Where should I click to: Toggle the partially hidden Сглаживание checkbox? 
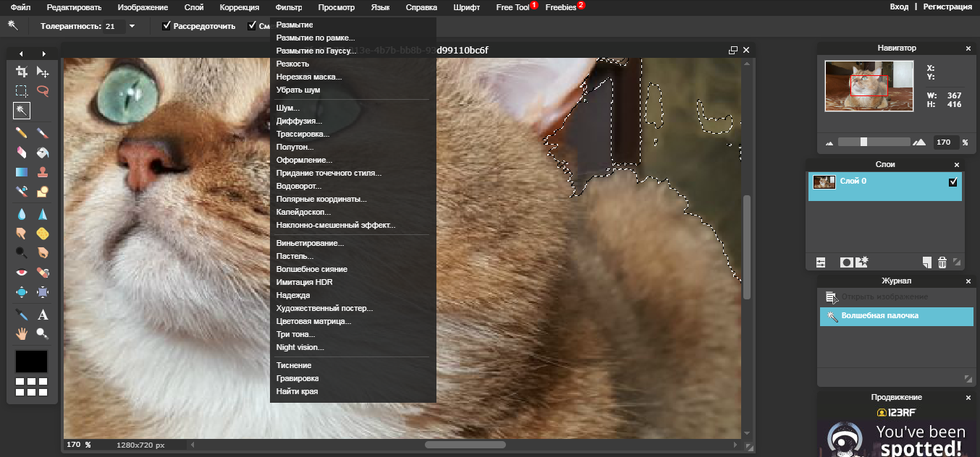(x=252, y=26)
